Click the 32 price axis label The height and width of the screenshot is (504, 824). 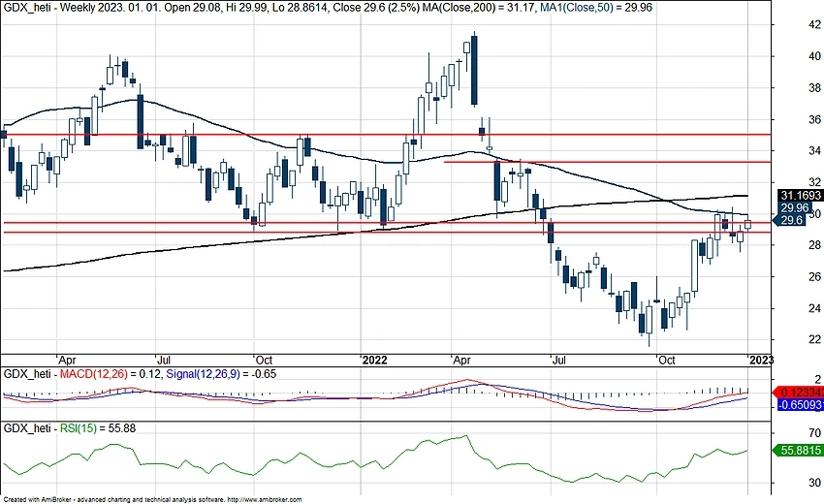pos(814,182)
